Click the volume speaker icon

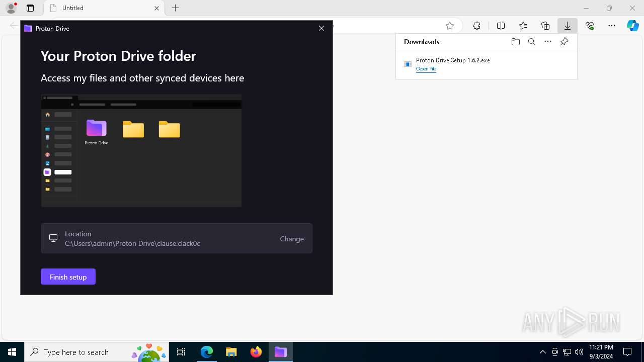pyautogui.click(x=579, y=352)
